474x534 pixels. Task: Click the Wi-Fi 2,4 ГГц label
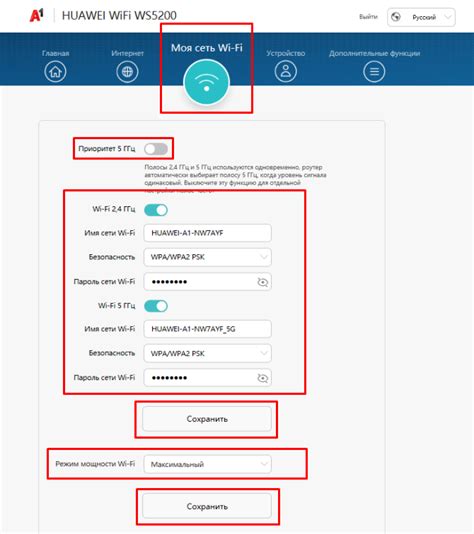tap(114, 209)
